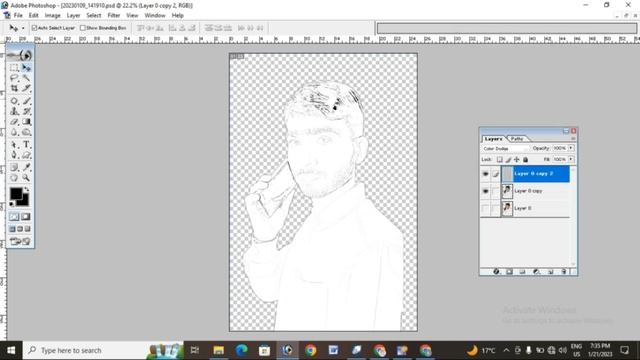This screenshot has height=360, width=640.
Task: Open the Layer menu
Action: pyautogui.click(x=73, y=16)
